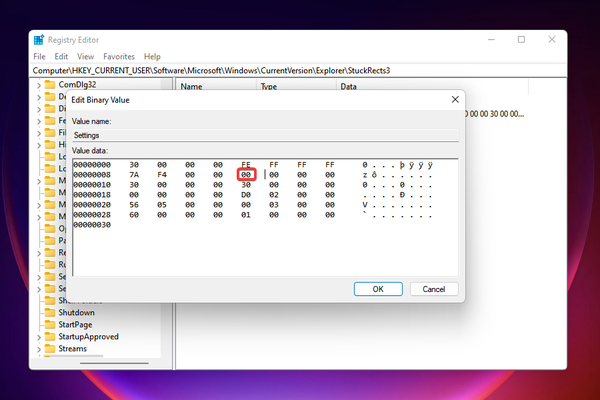The image size is (600, 400).
Task: Expand the StartupApproved key
Action: click(39, 337)
